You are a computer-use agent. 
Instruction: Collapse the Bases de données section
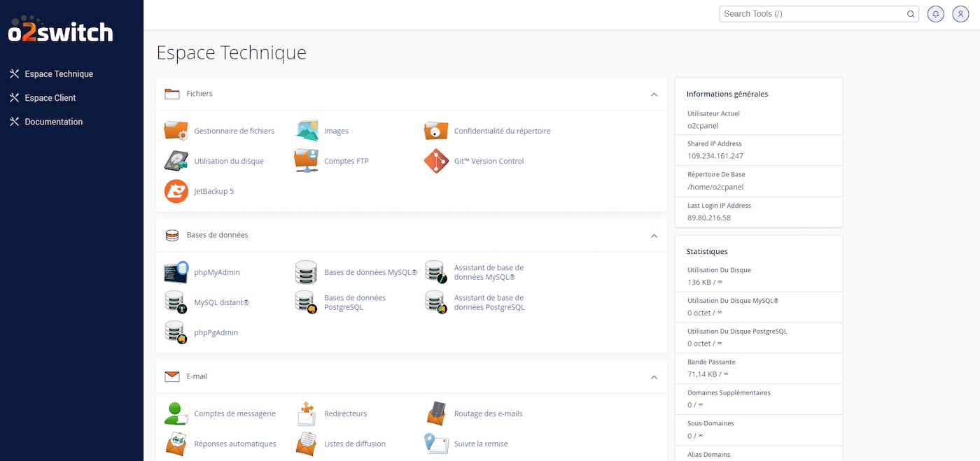pyautogui.click(x=654, y=236)
